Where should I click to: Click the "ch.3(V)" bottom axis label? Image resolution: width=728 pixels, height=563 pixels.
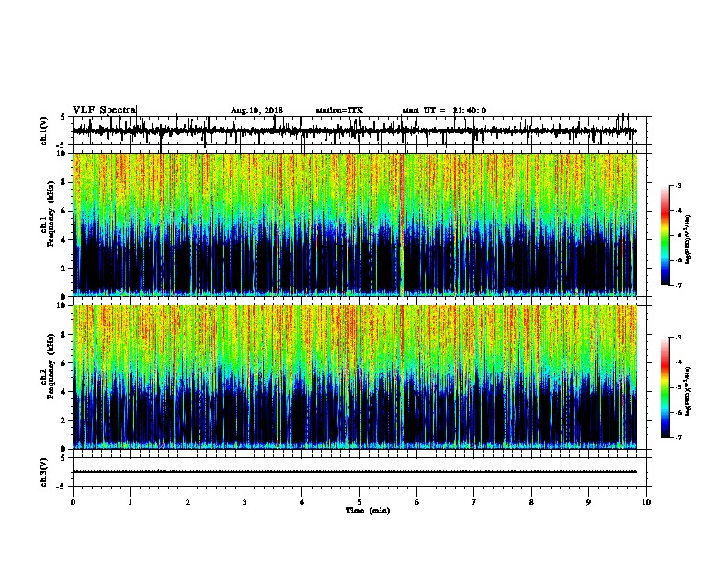coord(44,472)
